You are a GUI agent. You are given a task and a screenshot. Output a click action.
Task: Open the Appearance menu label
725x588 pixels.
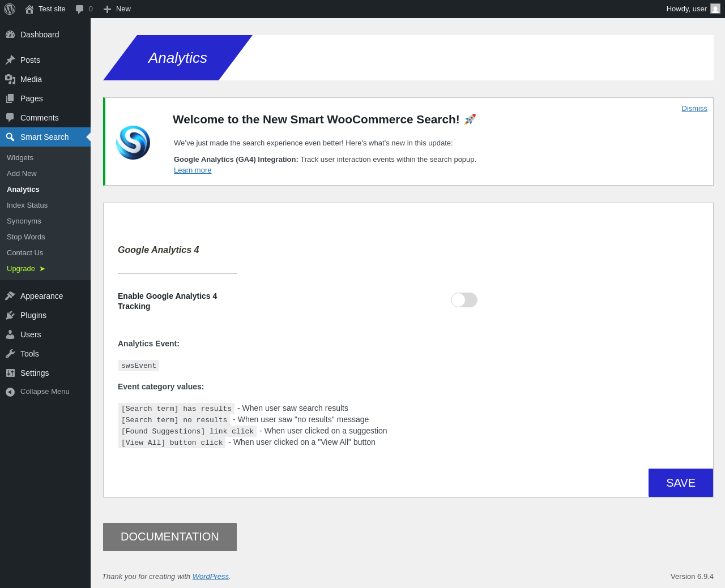point(42,296)
